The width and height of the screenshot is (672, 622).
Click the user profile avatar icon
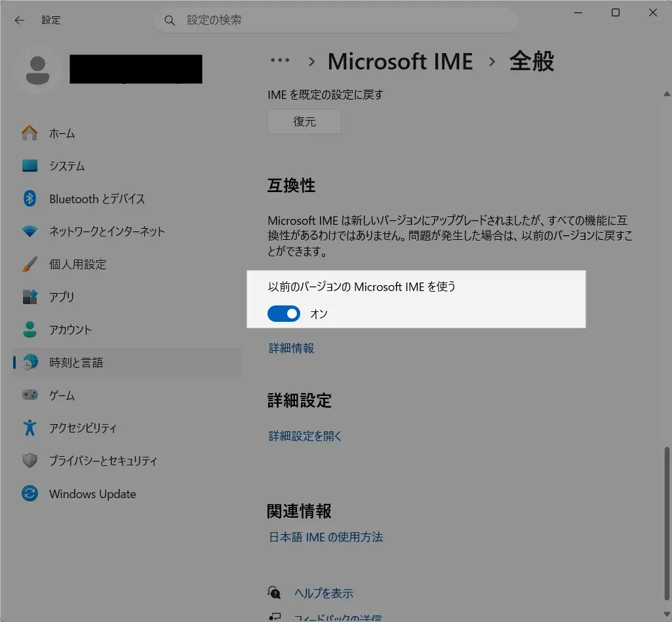click(x=38, y=70)
